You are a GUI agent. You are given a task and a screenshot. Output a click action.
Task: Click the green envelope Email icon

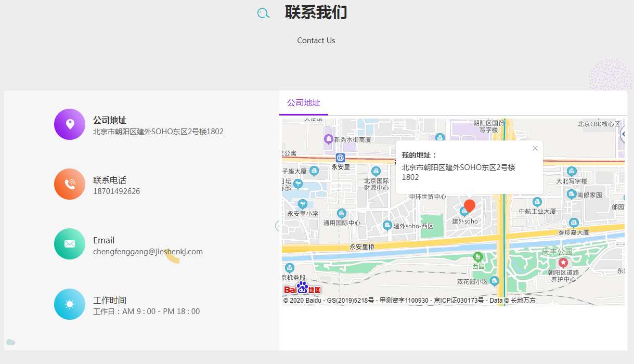(70, 244)
